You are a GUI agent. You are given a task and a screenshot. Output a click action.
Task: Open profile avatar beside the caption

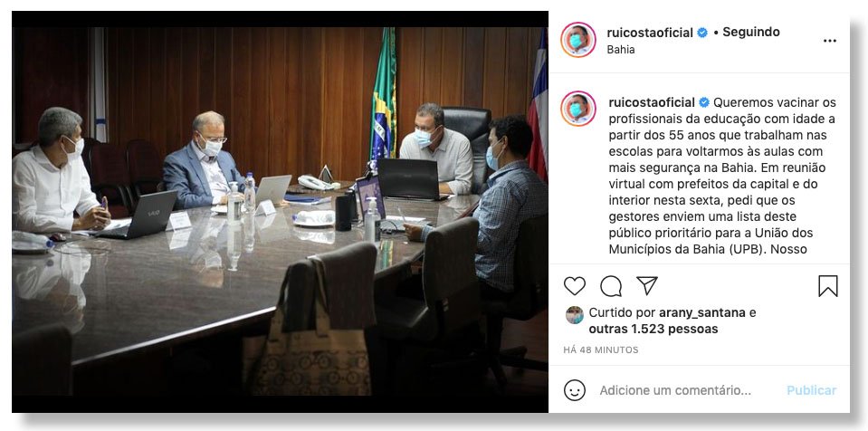coord(578,109)
